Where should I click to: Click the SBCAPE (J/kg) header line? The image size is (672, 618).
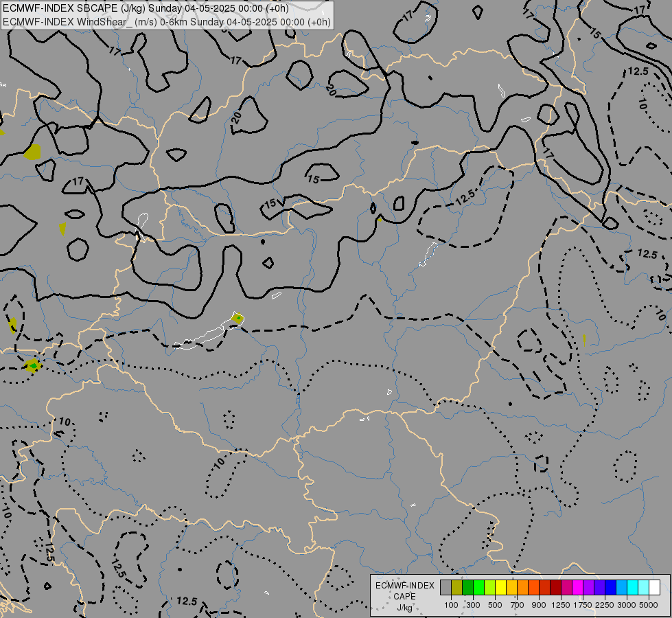click(x=146, y=8)
